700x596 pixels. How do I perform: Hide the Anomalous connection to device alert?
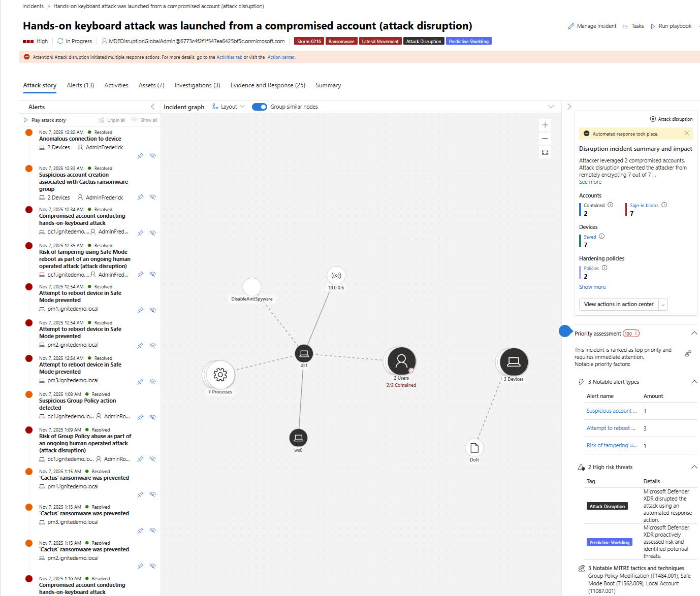click(x=152, y=156)
